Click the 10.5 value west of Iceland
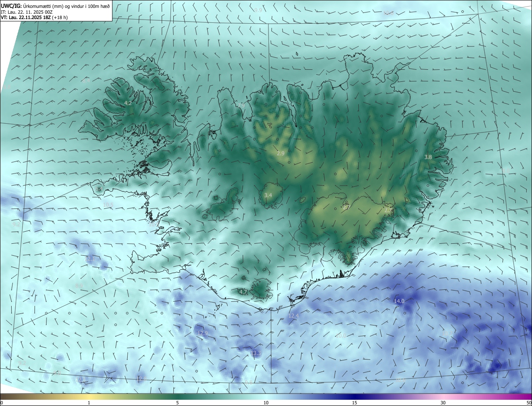This screenshot has width=532, height=406. pyautogui.click(x=108, y=205)
